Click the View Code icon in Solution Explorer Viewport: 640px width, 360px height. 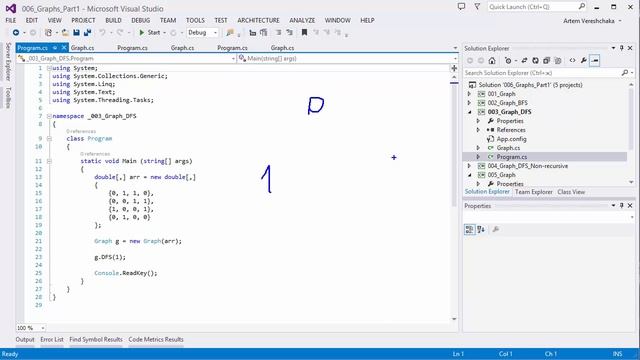pyautogui.click(x=572, y=60)
